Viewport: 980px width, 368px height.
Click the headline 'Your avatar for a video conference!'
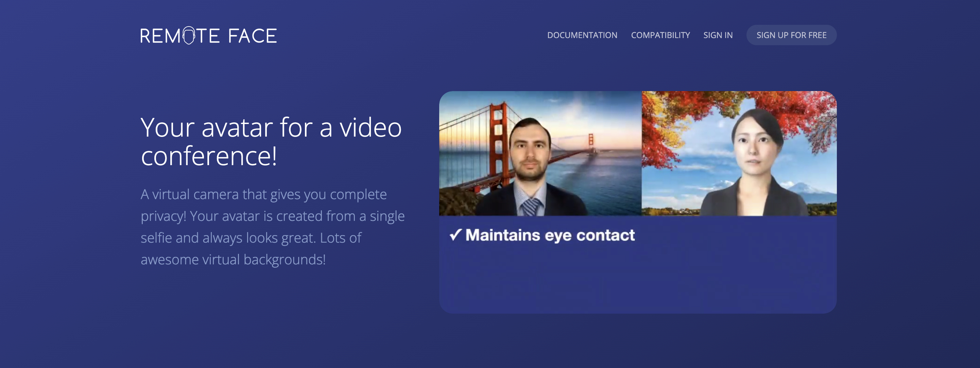(x=271, y=141)
